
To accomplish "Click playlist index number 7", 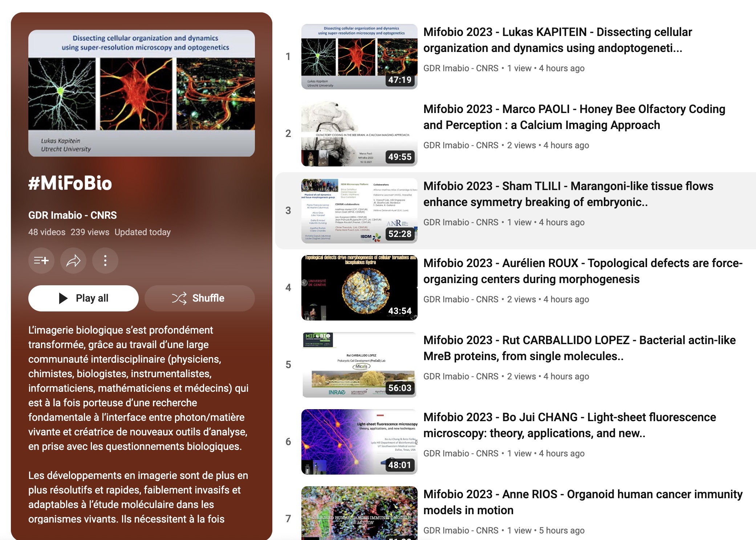I will tap(288, 519).
